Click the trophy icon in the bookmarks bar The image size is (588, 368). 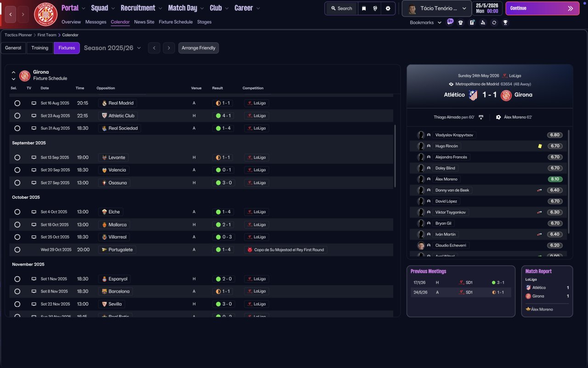point(505,23)
